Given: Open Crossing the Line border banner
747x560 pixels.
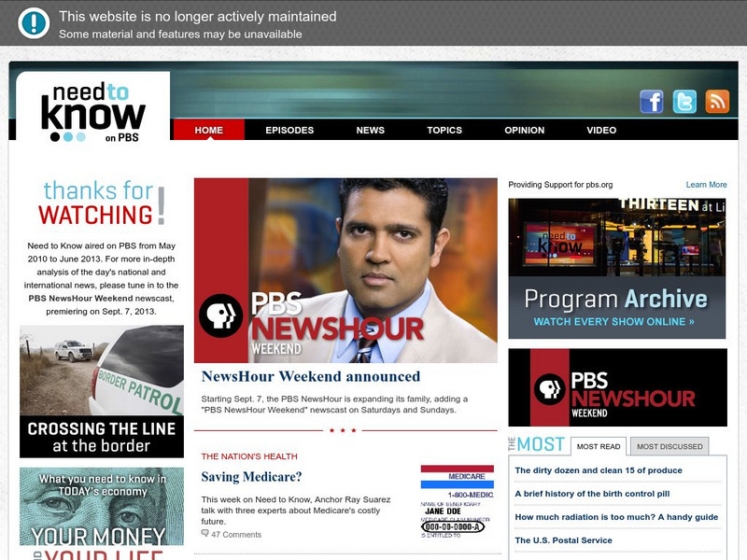Looking at the screenshot, I should point(102,391).
